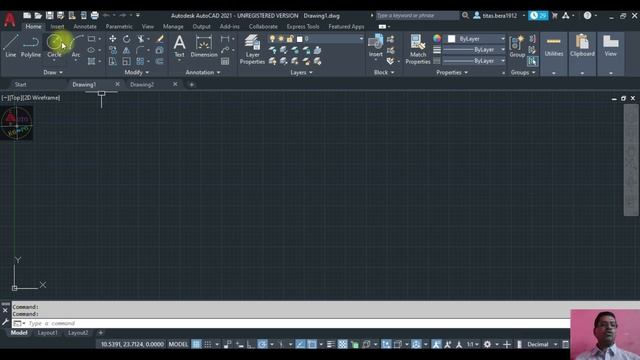Viewport: 640px width, 360px height.
Task: Choose the Arc tool
Action: pyautogui.click(x=76, y=45)
